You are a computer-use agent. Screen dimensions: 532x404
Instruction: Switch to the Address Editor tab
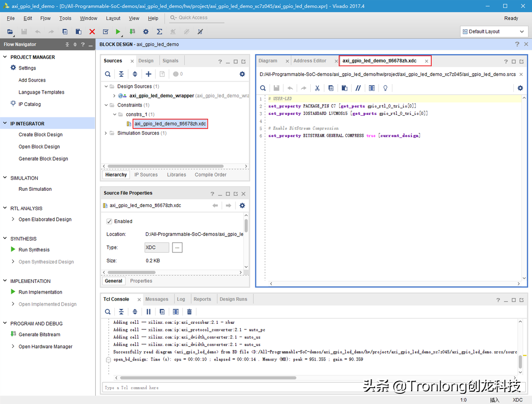[310, 61]
